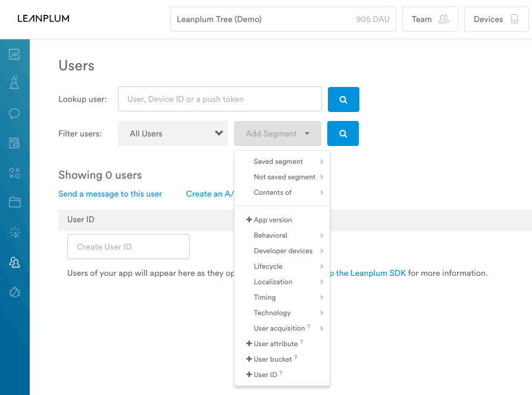Viewport: 532px width, 395px height.
Task: Open the Analytics chart icon in sidebar
Action: pos(14,54)
